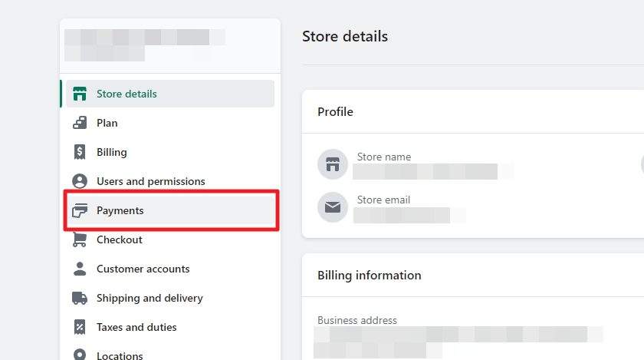Click the Store details storefront icon
Image resolution: width=644 pixels, height=360 pixels.
tap(80, 94)
